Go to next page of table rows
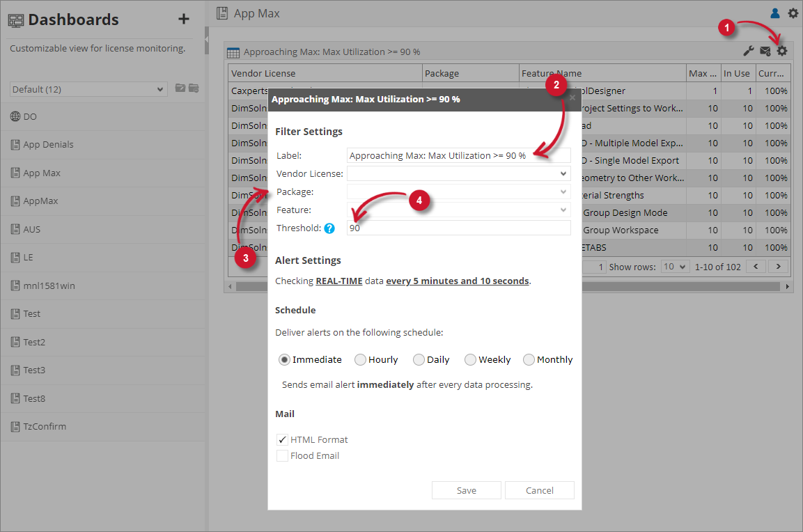The width and height of the screenshot is (803, 532). pyautogui.click(x=779, y=267)
